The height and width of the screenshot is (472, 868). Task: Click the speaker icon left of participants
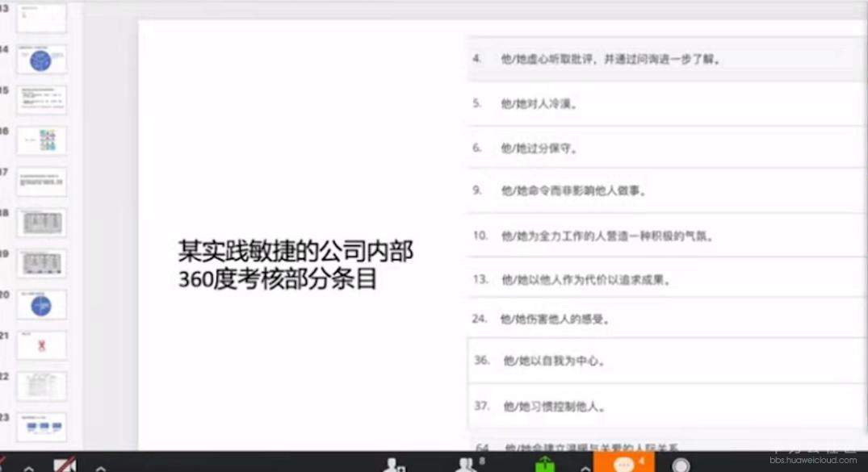pyautogui.click(x=393, y=464)
